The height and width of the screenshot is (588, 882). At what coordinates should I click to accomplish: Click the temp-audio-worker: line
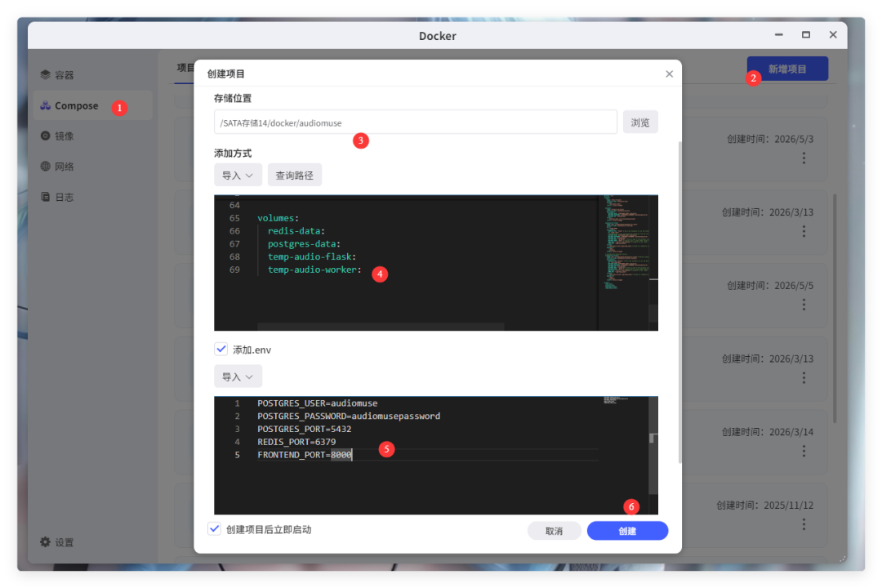click(314, 269)
